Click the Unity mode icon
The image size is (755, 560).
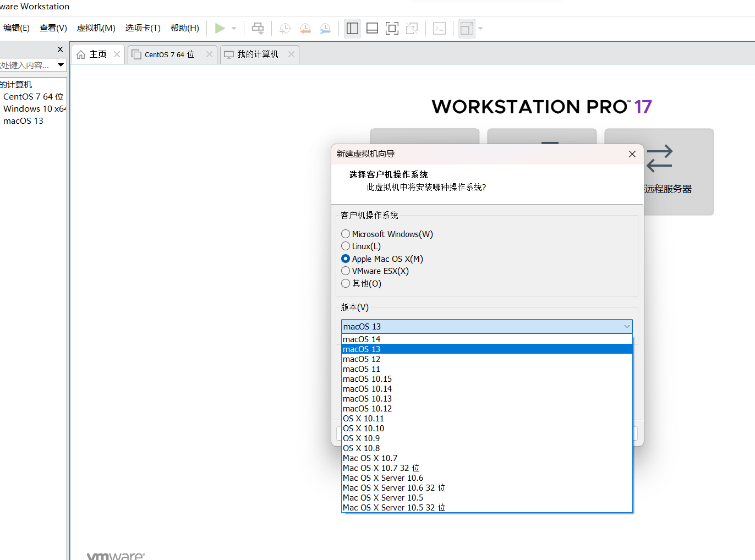[412, 29]
